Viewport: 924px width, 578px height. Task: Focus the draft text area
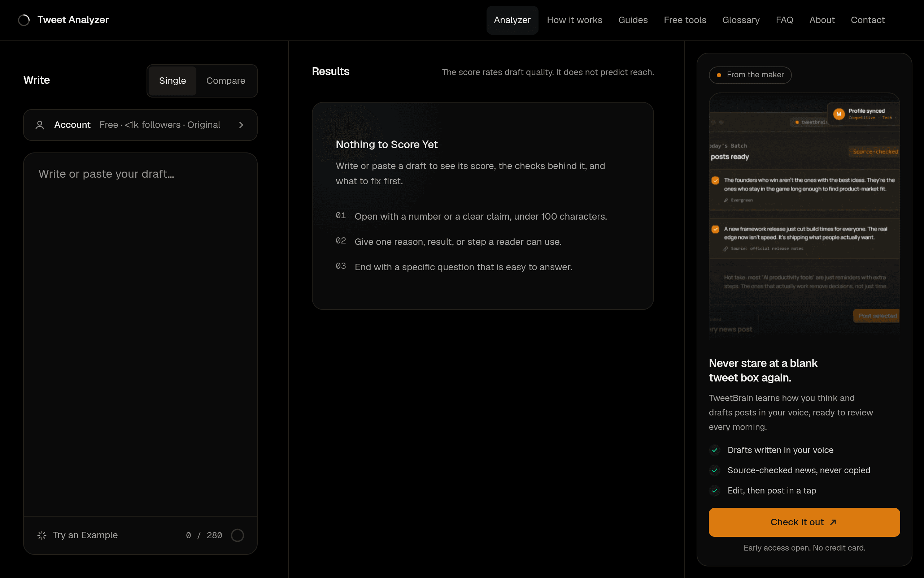(x=140, y=335)
